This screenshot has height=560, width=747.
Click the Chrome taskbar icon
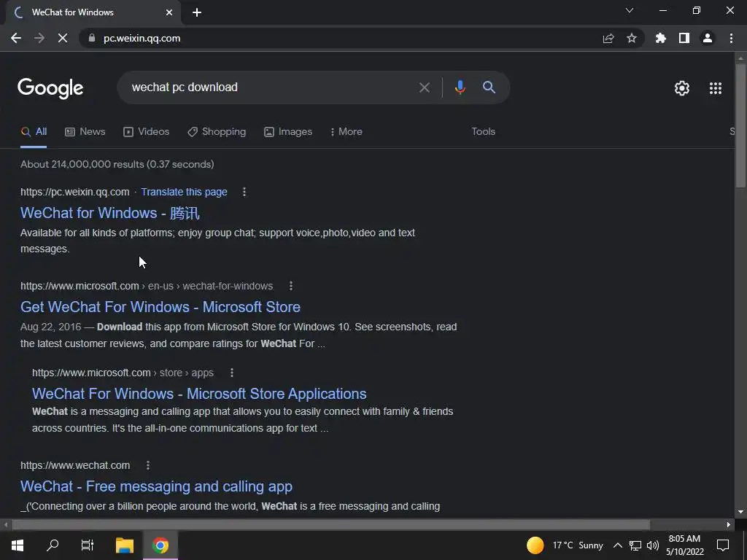(x=160, y=545)
